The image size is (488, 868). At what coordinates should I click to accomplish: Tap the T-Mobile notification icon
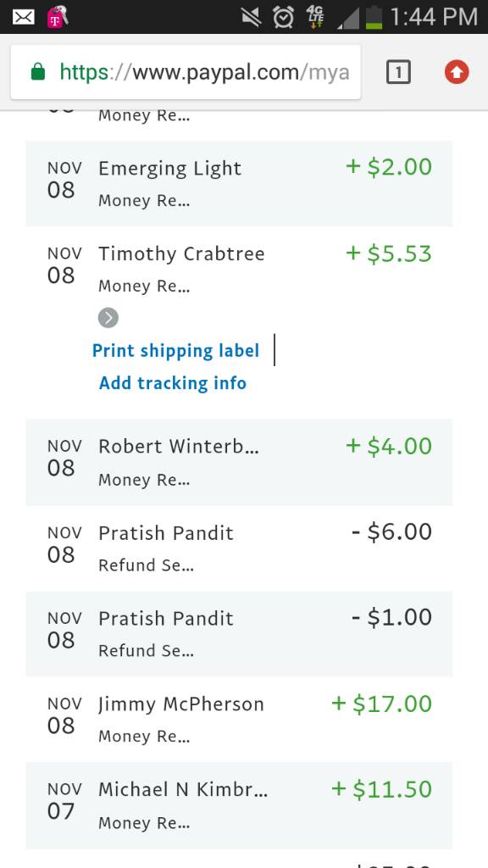coord(57,17)
